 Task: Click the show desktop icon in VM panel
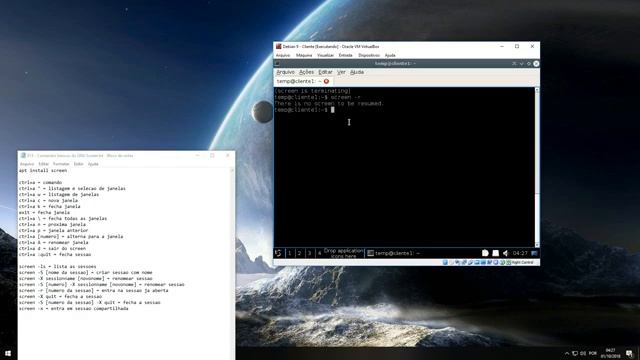(534, 253)
